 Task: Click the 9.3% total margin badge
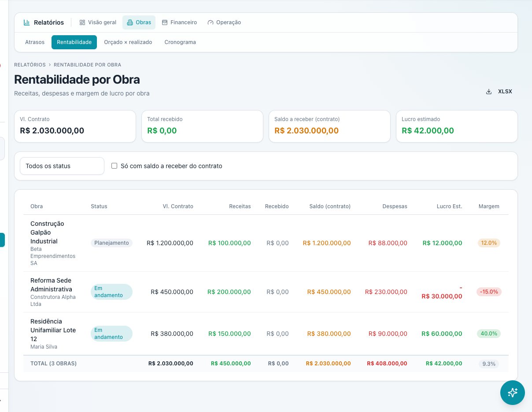[x=489, y=364]
